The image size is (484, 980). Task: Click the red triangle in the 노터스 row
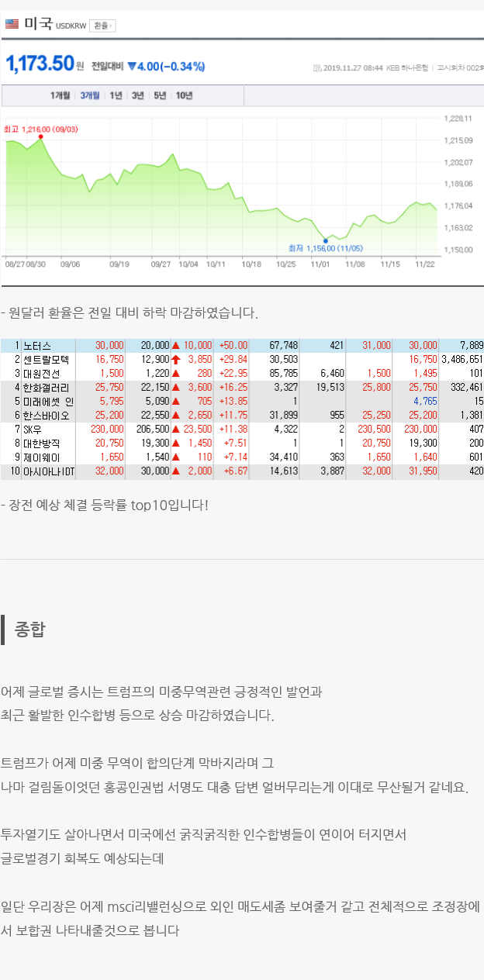point(176,345)
